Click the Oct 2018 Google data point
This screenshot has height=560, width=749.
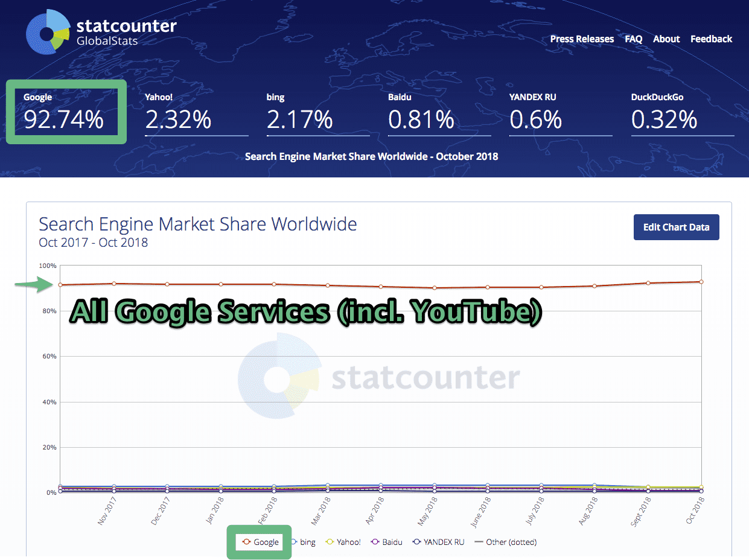700,281
